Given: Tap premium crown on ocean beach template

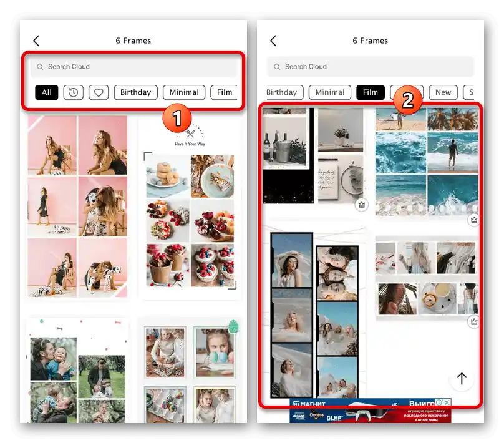Looking at the screenshot, I should click(x=474, y=220).
